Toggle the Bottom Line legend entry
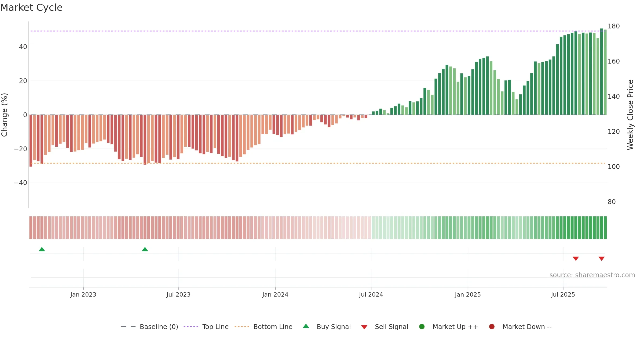This screenshot has width=644, height=362. [x=264, y=327]
